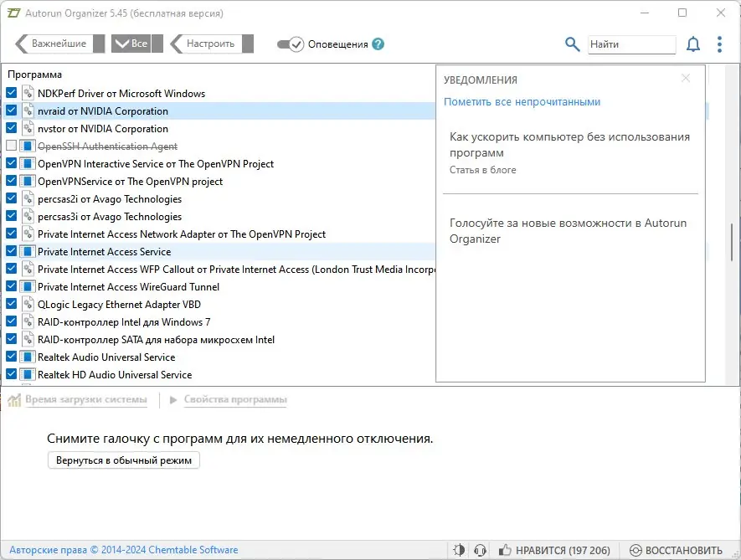This screenshot has width=741, height=560.
Task: Click the Вернуться в обычный режим button
Action: point(124,460)
